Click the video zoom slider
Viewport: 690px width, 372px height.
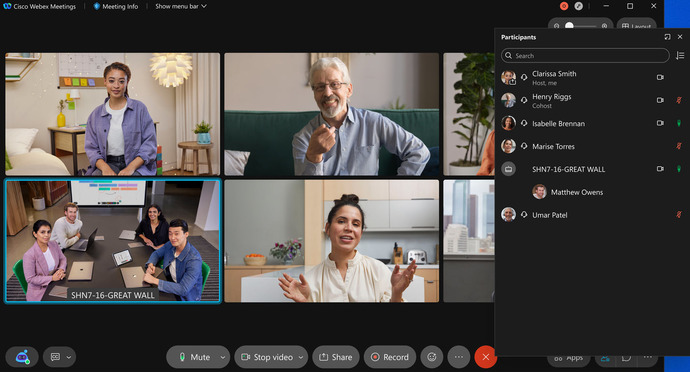tap(580, 26)
